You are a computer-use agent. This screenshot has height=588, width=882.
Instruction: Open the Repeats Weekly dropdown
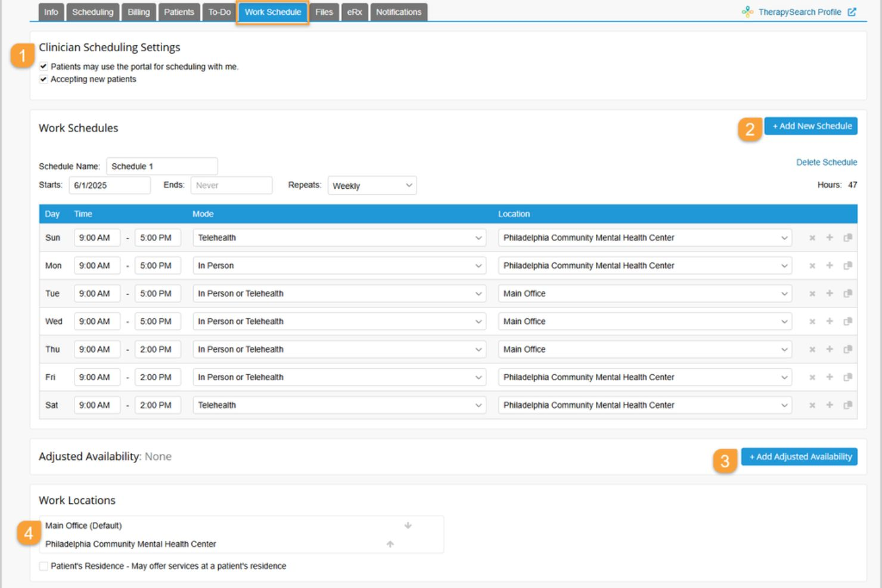click(x=372, y=185)
